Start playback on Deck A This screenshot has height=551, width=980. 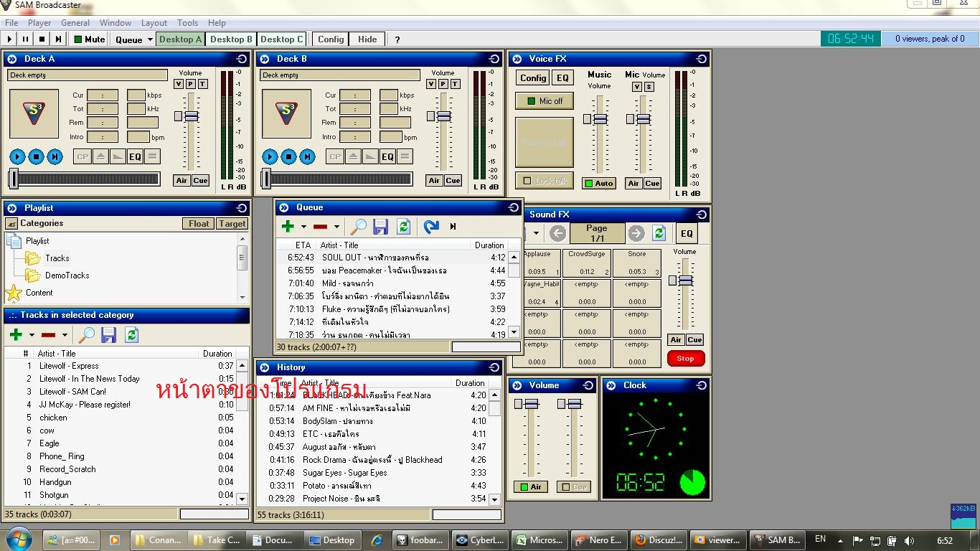[x=17, y=156]
